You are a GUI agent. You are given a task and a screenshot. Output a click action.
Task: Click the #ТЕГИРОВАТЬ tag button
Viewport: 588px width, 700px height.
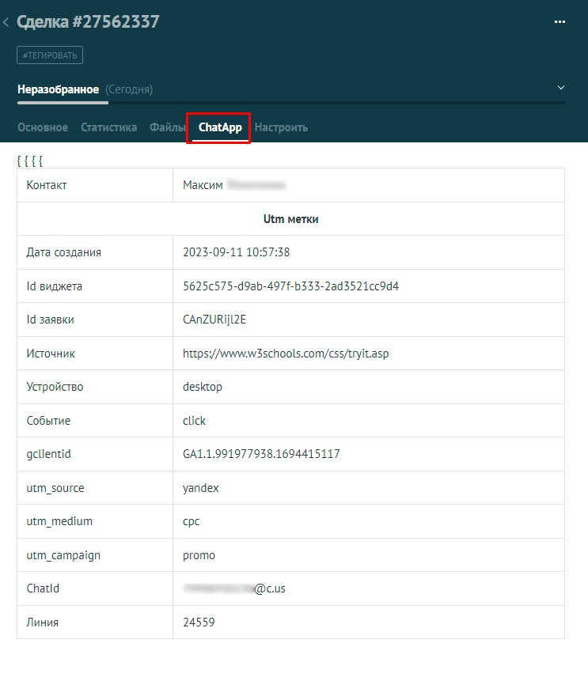(x=50, y=55)
